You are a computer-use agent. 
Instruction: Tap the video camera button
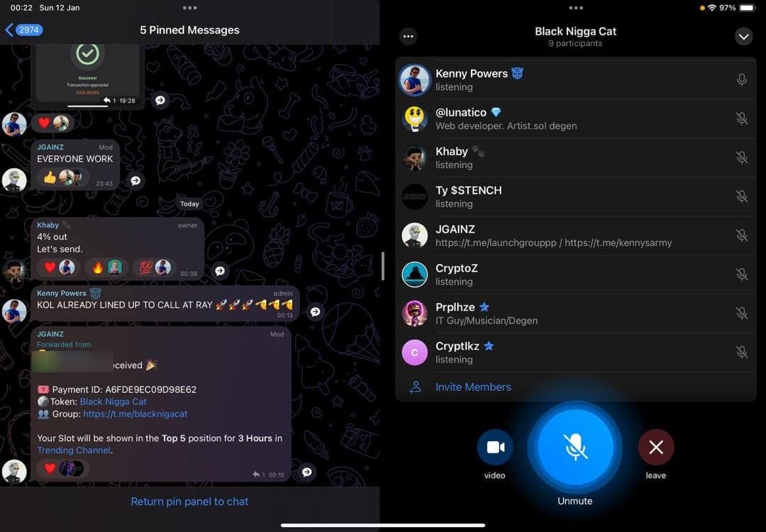tap(494, 447)
